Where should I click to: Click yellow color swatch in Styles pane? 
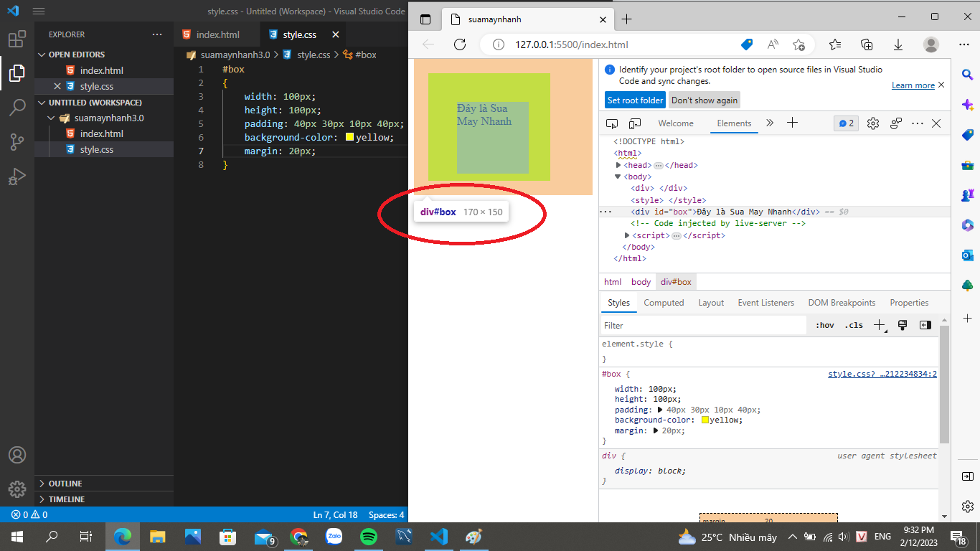705,420
